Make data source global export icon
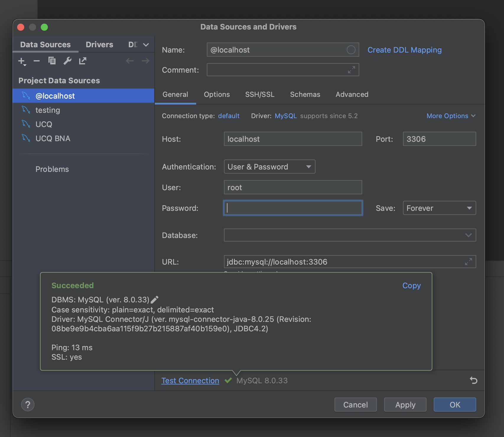Image resolution: width=504 pixels, height=437 pixels. pyautogui.click(x=83, y=61)
